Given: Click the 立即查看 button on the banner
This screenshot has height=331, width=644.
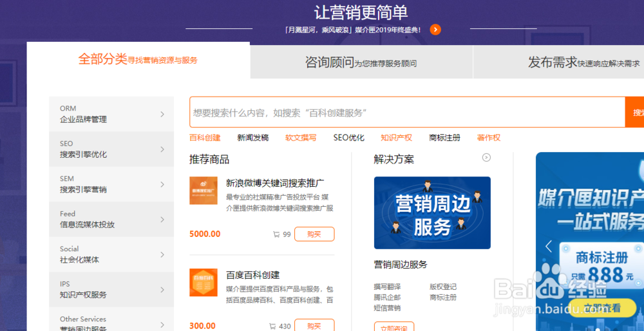Looking at the screenshot, I should pyautogui.click(x=603, y=308).
